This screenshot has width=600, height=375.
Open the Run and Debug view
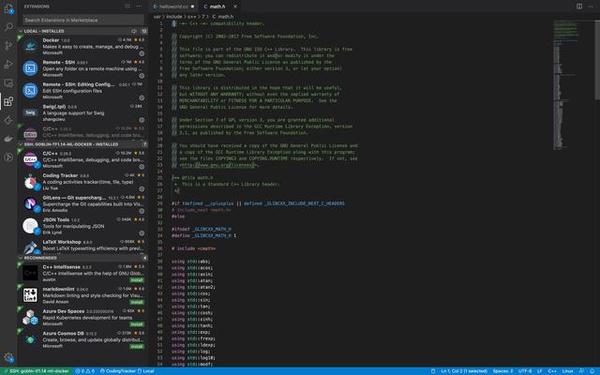[x=8, y=64]
